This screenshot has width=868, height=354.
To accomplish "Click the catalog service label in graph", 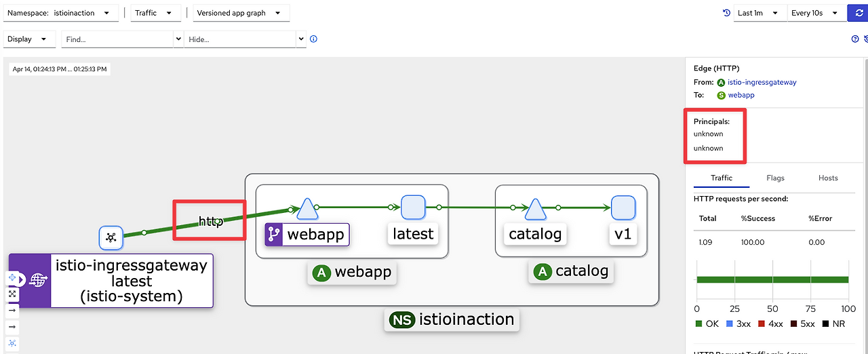I will point(535,235).
